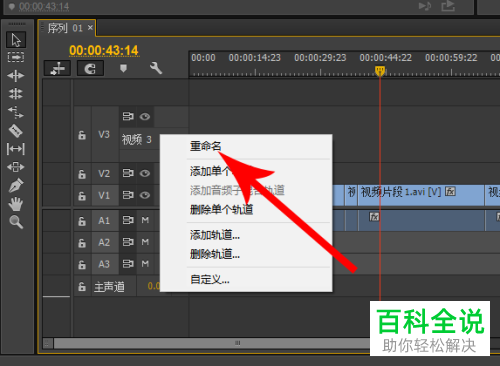Image resolution: width=500 pixels, height=366 pixels.
Task: Mute audio track A3
Action: (145, 264)
